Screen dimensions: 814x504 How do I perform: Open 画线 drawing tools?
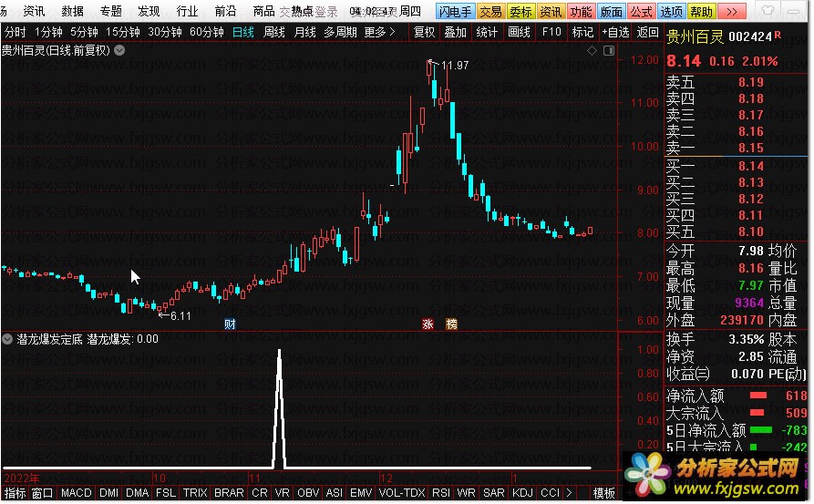[x=520, y=32]
